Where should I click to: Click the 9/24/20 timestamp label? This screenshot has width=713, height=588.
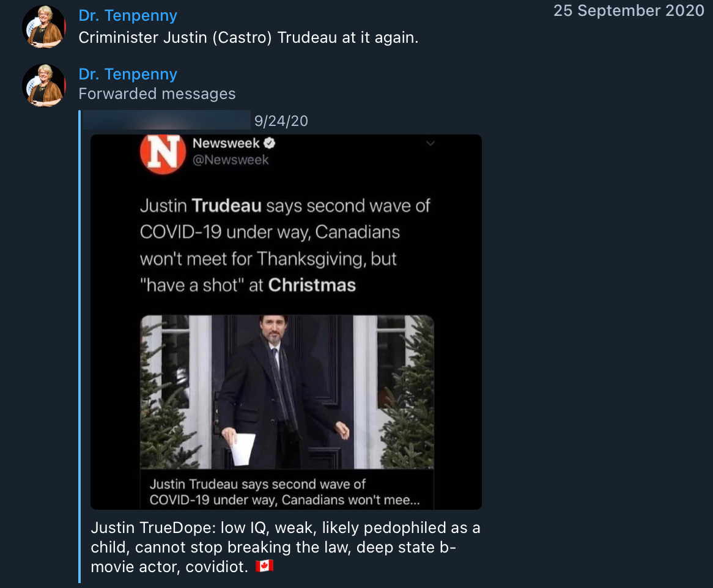[x=281, y=120]
